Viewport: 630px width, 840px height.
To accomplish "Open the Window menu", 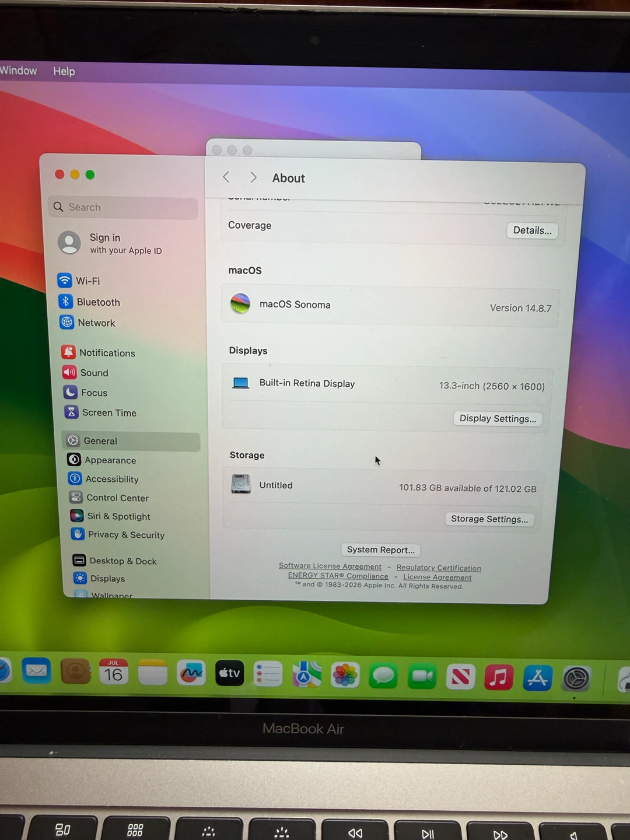I will point(19,71).
